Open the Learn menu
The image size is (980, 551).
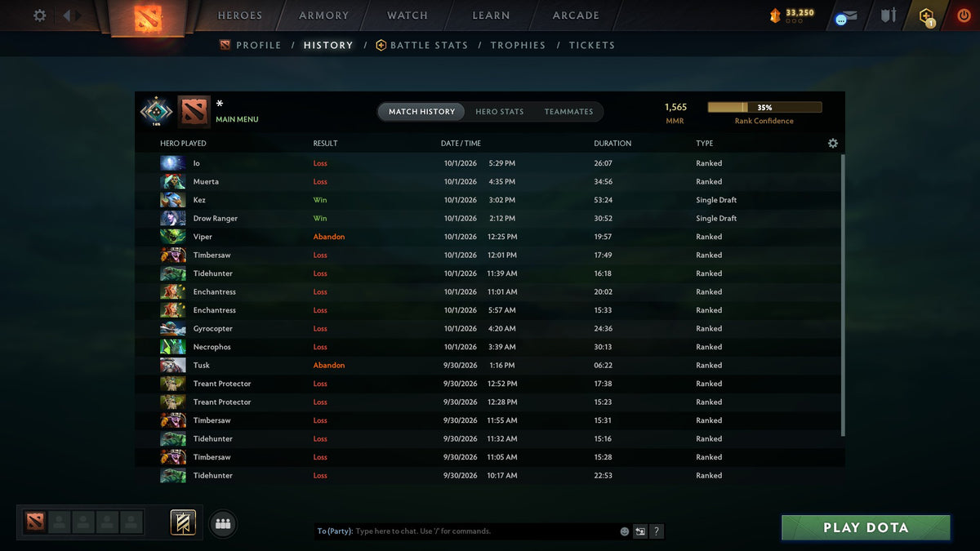(491, 16)
